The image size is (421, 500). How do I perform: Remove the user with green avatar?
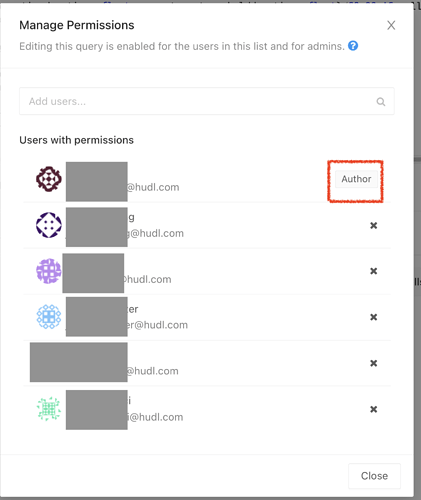click(374, 409)
